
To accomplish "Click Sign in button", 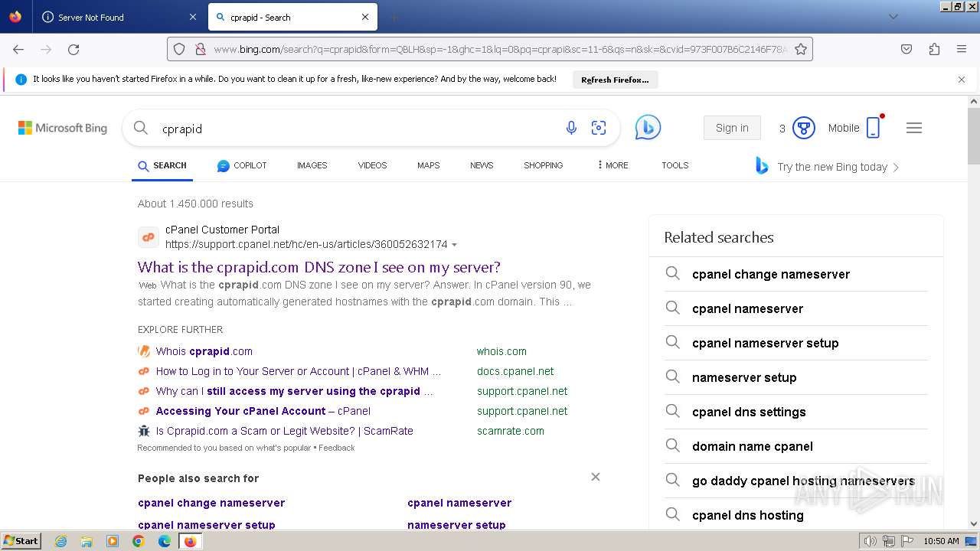I will coord(732,128).
